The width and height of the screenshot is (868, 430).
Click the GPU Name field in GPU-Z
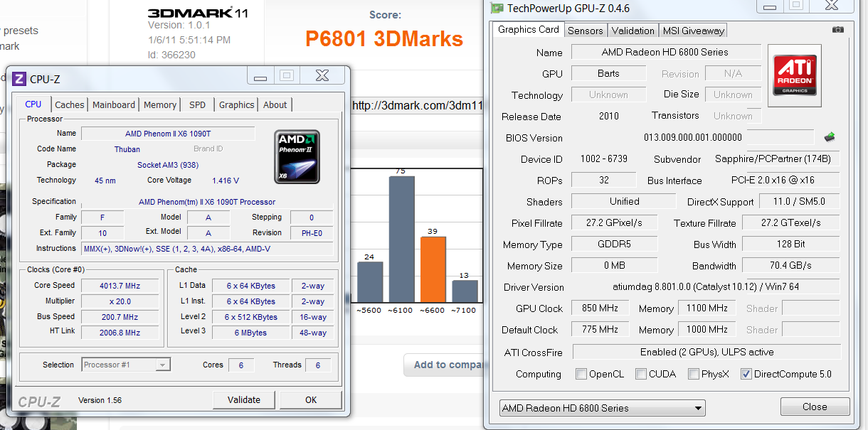tap(665, 52)
